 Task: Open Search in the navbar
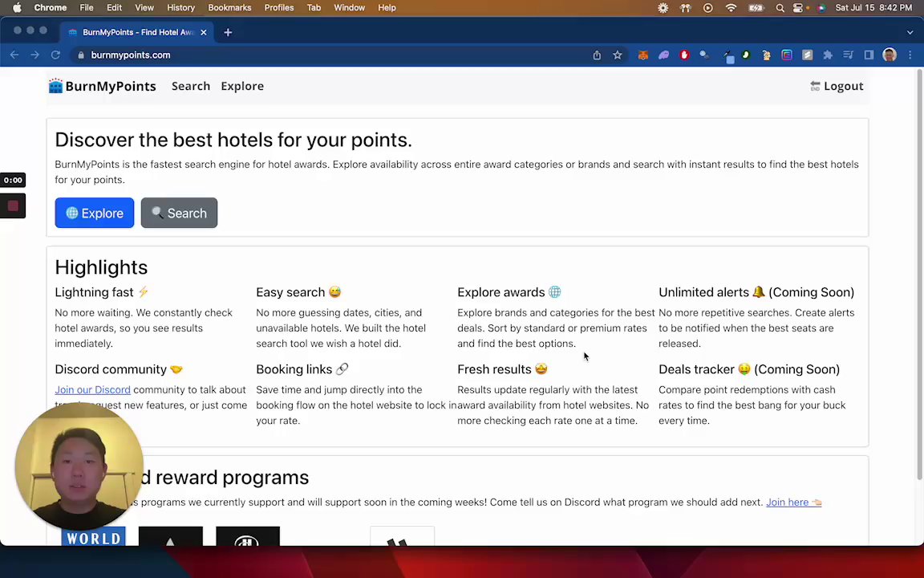point(191,86)
